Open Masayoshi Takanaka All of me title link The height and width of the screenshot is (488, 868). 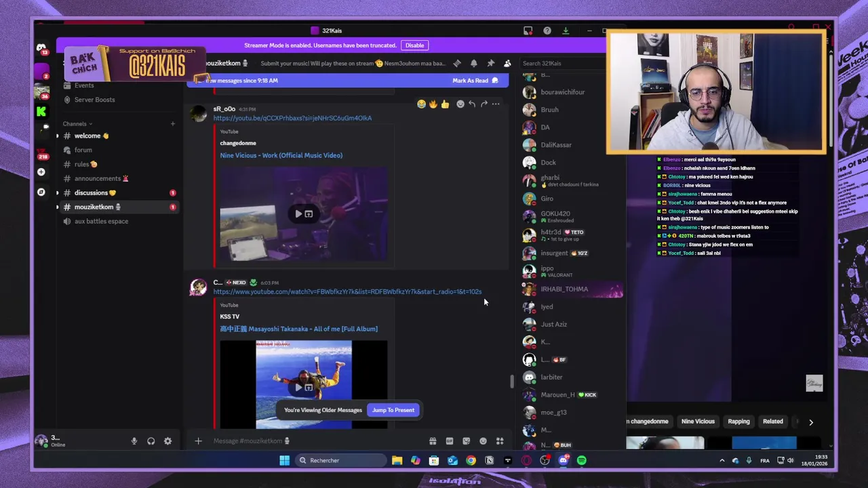(x=298, y=329)
